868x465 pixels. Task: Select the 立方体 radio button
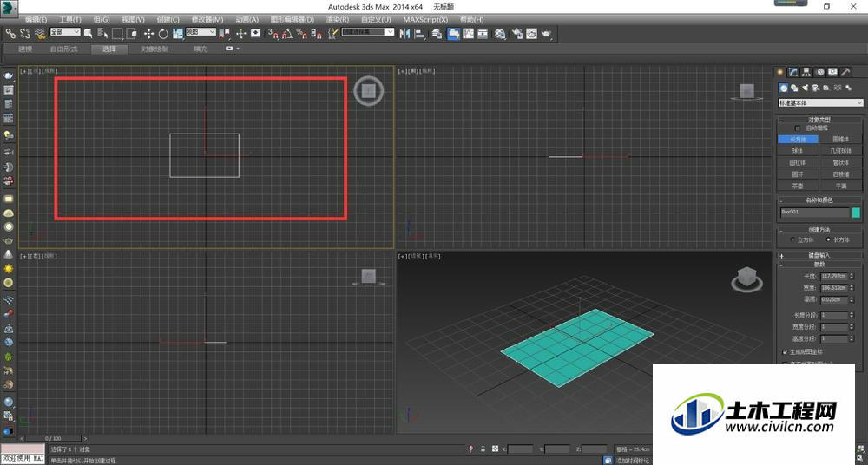[x=792, y=239]
